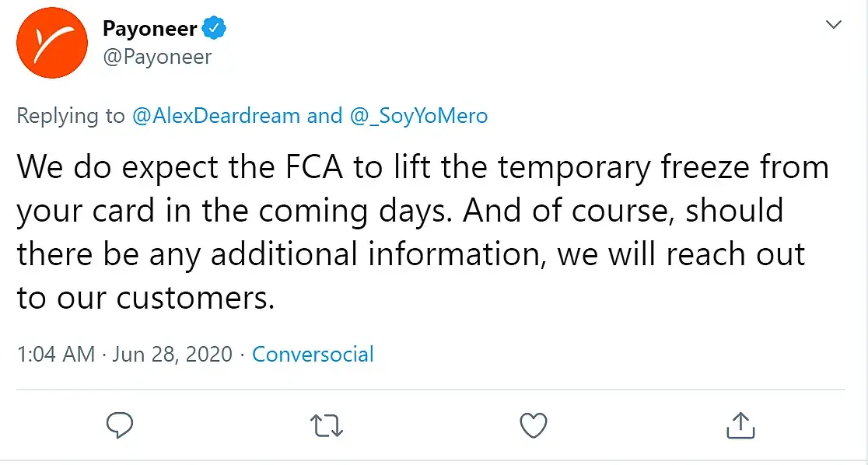Click the phrase "to our customers."
This screenshot has height=465, width=868.
point(145,299)
